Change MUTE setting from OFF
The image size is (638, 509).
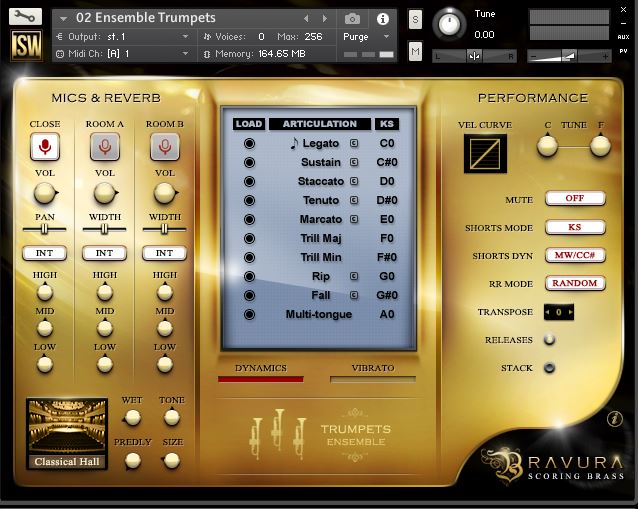pyautogui.click(x=575, y=199)
